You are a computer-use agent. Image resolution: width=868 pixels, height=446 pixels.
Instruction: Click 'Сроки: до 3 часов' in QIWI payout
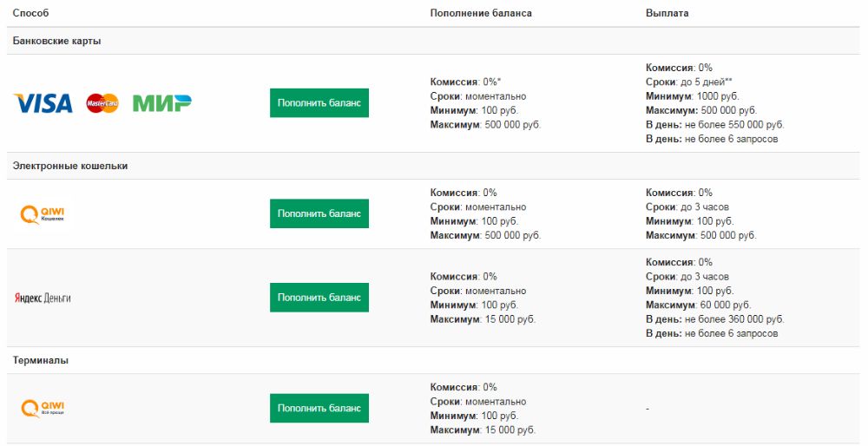coord(687,207)
